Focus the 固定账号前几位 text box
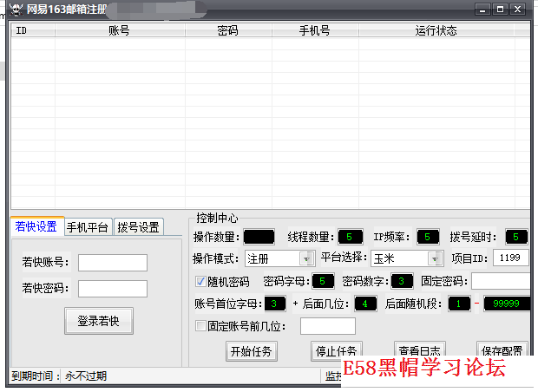538x392 pixels. click(x=328, y=326)
